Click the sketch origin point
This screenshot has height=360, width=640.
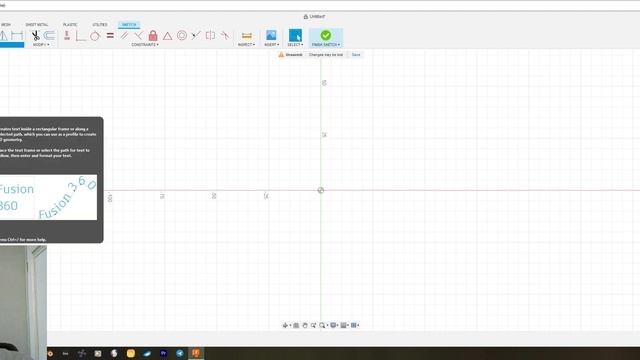pos(321,190)
